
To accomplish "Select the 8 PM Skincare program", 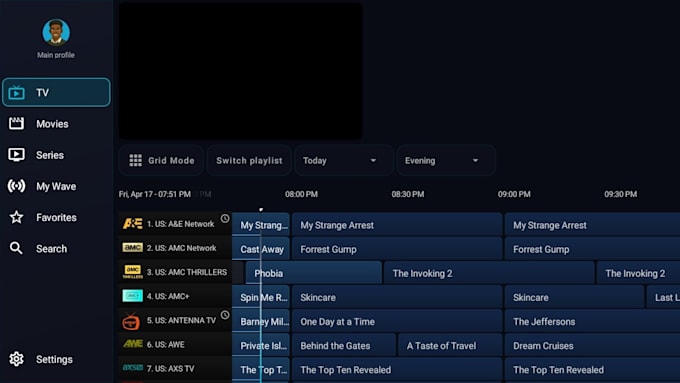I will 397,297.
